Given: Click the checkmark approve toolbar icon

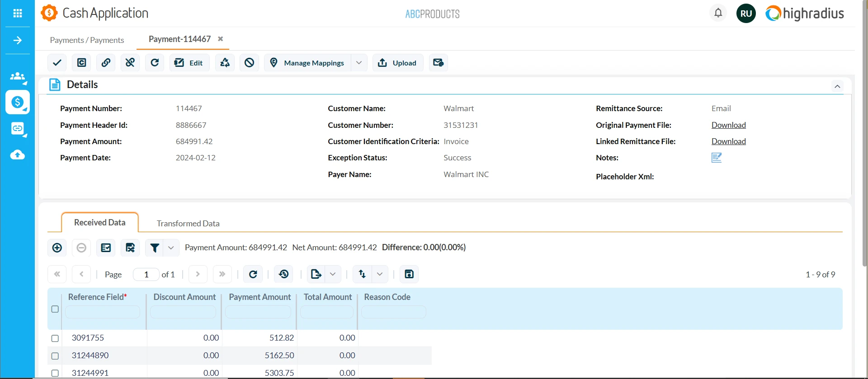Looking at the screenshot, I should [57, 63].
